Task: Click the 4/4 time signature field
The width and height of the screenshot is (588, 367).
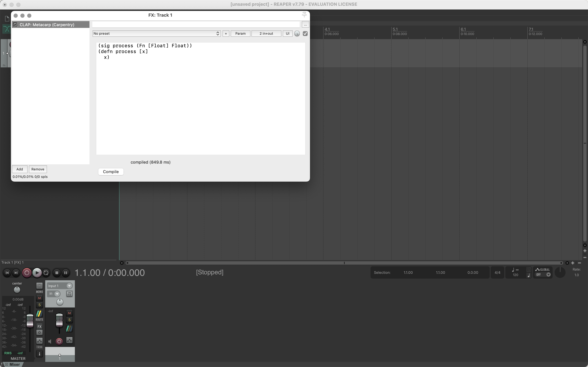Action: click(497, 273)
